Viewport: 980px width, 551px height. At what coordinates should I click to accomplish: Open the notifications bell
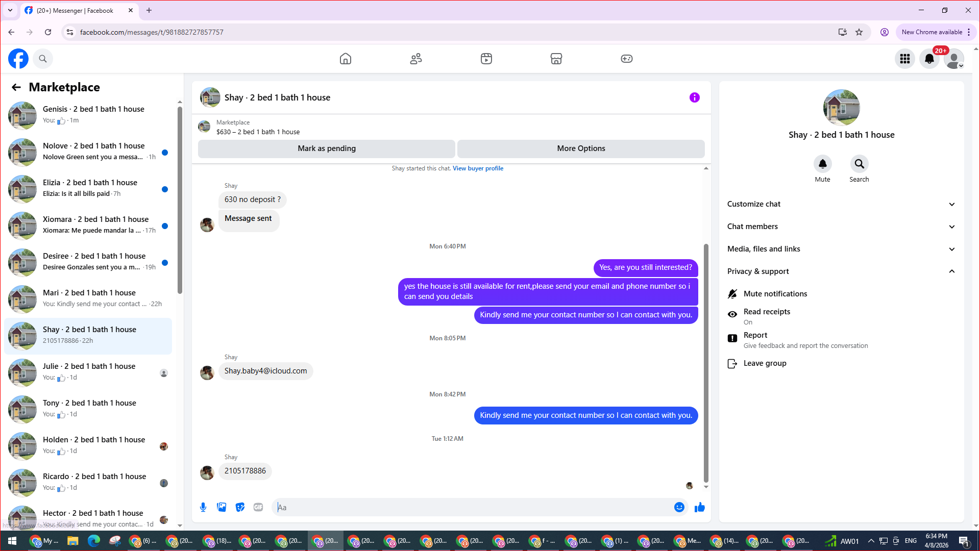coord(929,59)
